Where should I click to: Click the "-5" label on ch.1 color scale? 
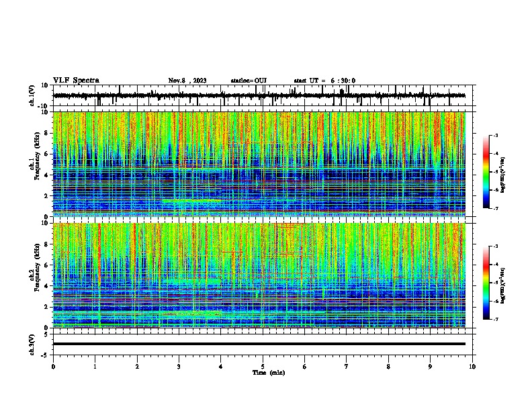click(496, 172)
